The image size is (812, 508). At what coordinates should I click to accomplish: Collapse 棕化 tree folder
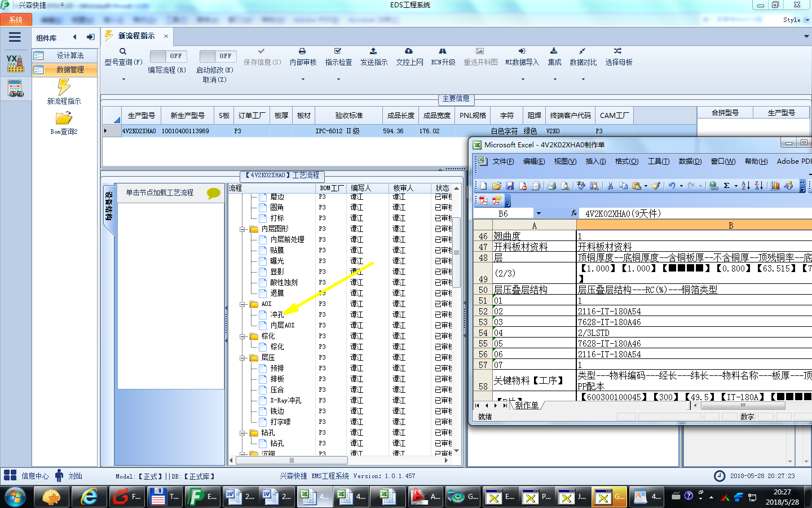point(242,336)
